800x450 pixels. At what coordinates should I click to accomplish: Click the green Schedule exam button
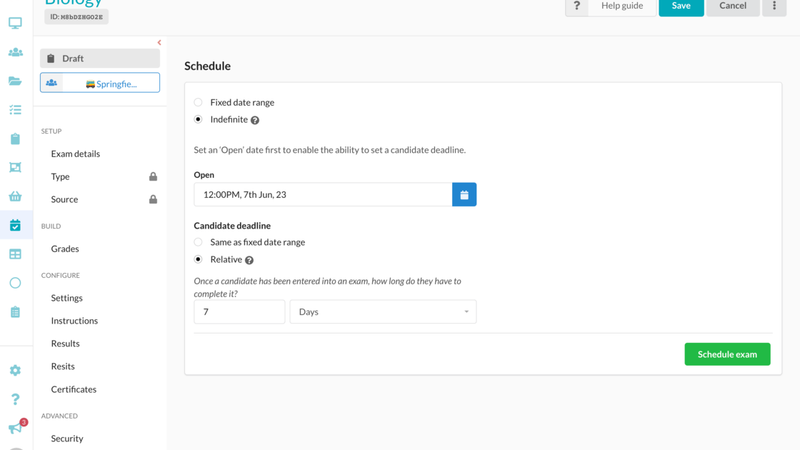728,354
